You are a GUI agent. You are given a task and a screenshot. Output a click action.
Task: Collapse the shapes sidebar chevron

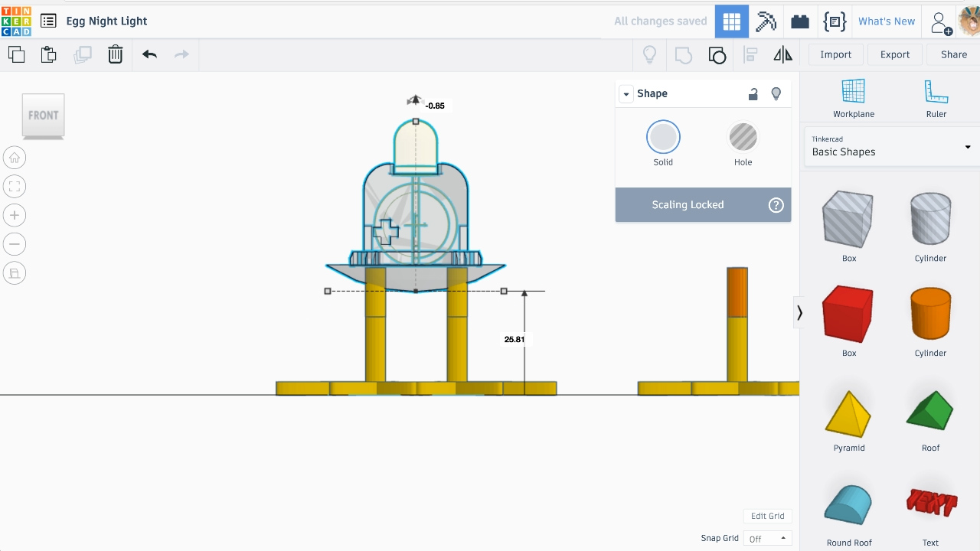click(799, 313)
